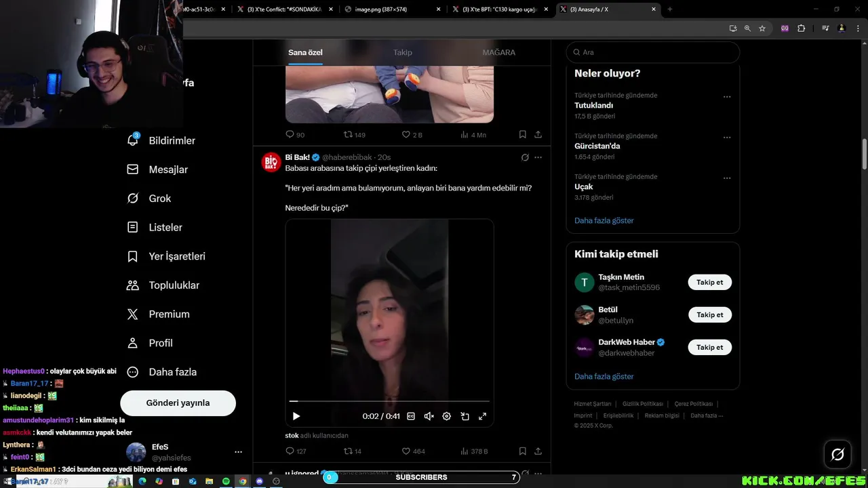The width and height of the screenshot is (868, 488).
Task: Share the Bi Bak! post
Action: click(x=538, y=451)
